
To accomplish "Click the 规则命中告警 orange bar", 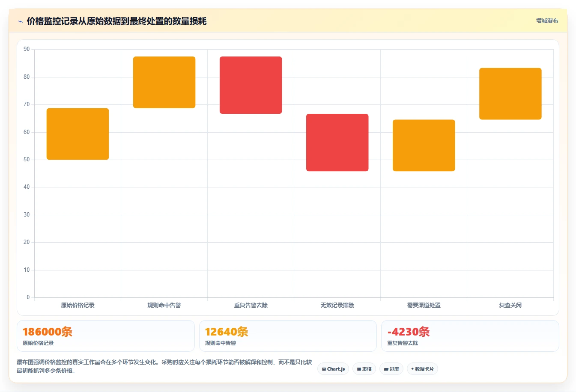I will pyautogui.click(x=164, y=82).
